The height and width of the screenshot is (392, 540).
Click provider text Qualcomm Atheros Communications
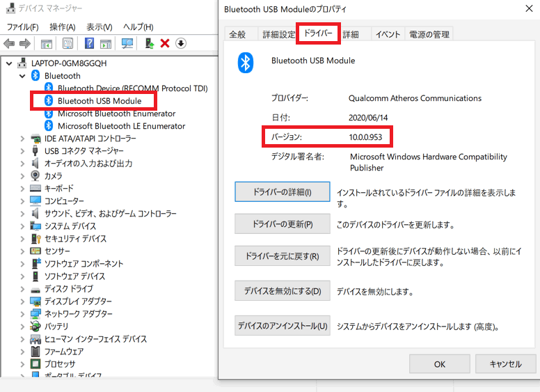415,98
